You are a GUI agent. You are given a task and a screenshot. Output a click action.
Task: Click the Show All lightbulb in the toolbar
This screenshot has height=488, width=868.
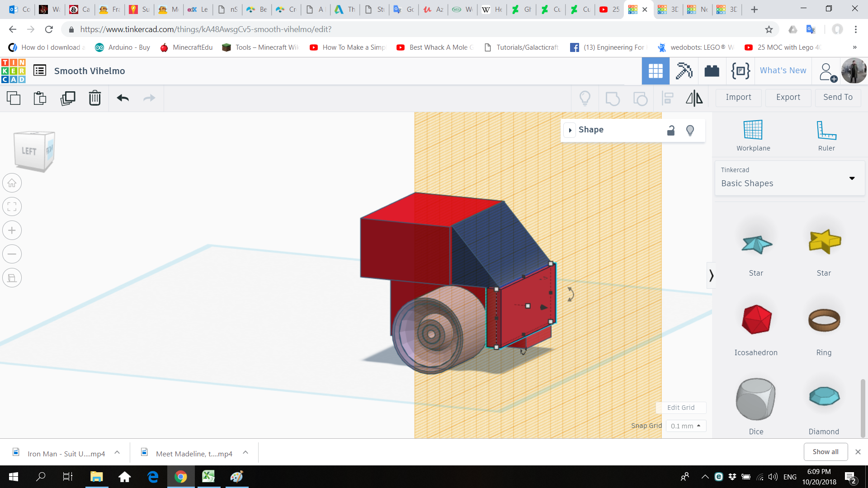tap(585, 98)
